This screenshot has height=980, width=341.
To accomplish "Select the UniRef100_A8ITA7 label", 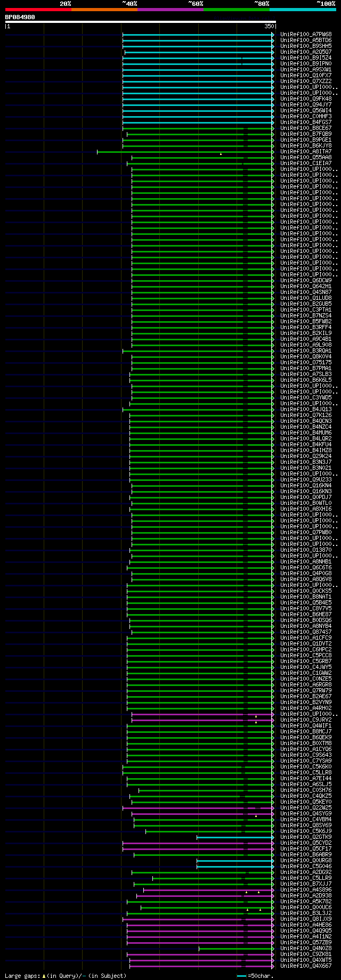I will coord(306,152).
